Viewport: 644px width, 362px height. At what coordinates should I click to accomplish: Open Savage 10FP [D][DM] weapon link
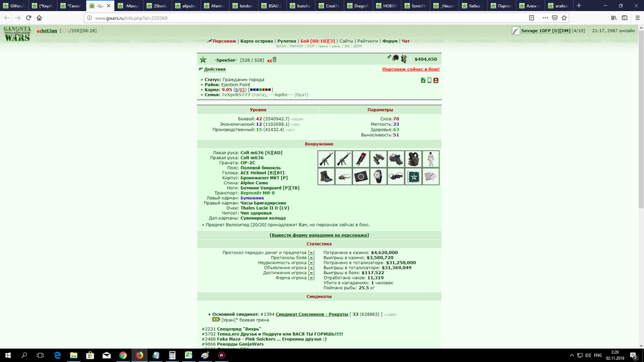pos(546,30)
